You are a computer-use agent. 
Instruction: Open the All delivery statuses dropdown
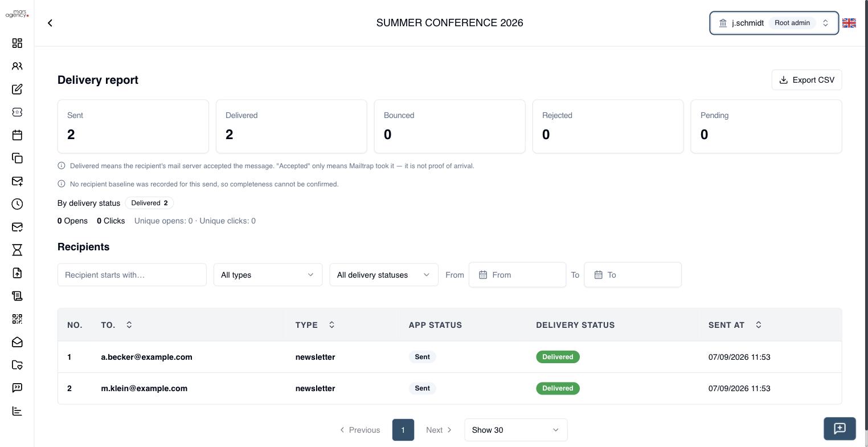click(384, 275)
